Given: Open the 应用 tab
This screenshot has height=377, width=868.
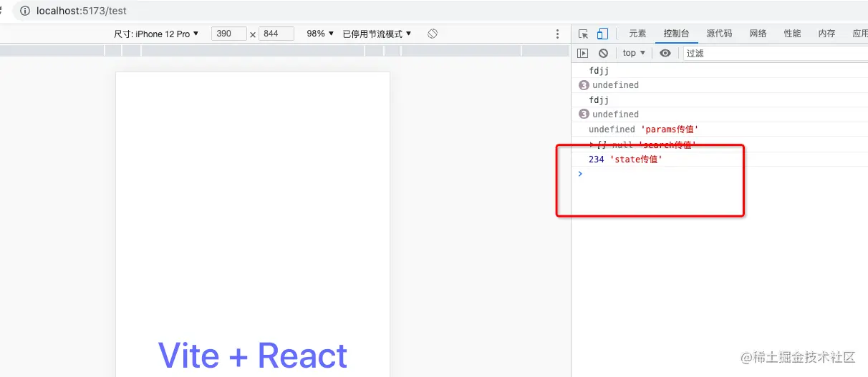Looking at the screenshot, I should pos(859,34).
